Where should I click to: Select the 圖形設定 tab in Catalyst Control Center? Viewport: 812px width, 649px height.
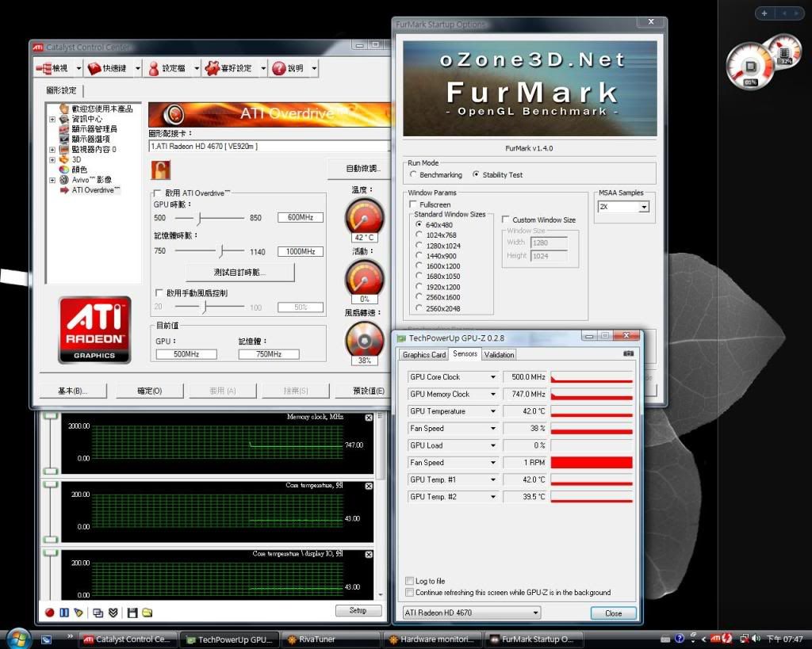[x=61, y=90]
